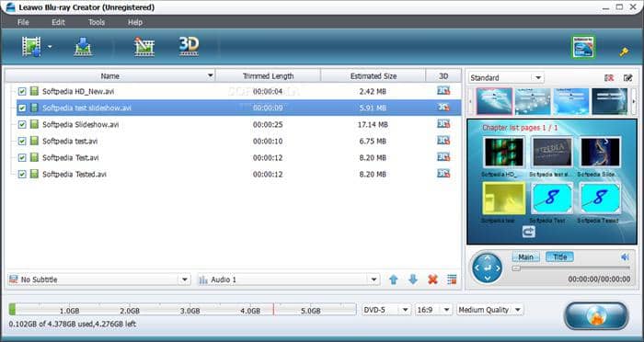Click the import download arrow toolbar icon

point(84,46)
